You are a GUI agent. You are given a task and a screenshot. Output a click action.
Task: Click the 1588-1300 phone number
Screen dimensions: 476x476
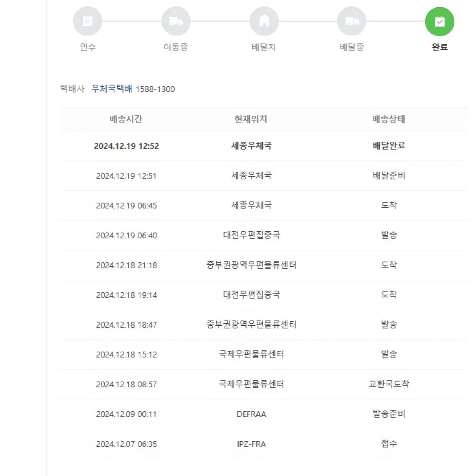[x=155, y=89]
